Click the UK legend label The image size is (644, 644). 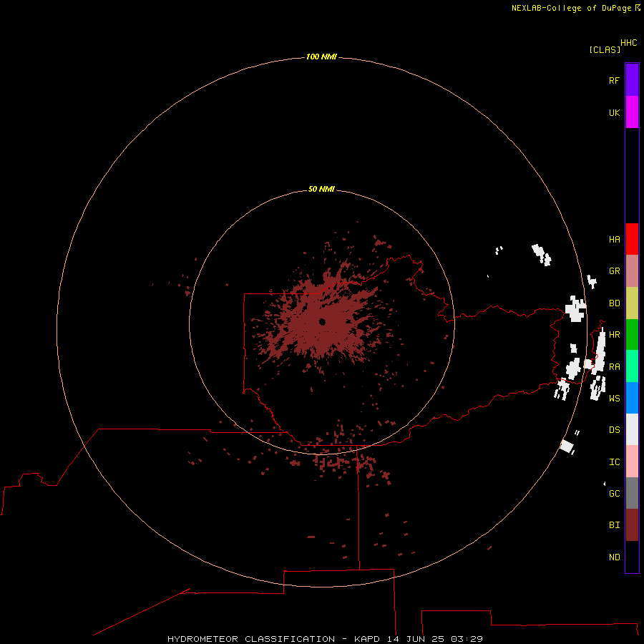tap(615, 112)
